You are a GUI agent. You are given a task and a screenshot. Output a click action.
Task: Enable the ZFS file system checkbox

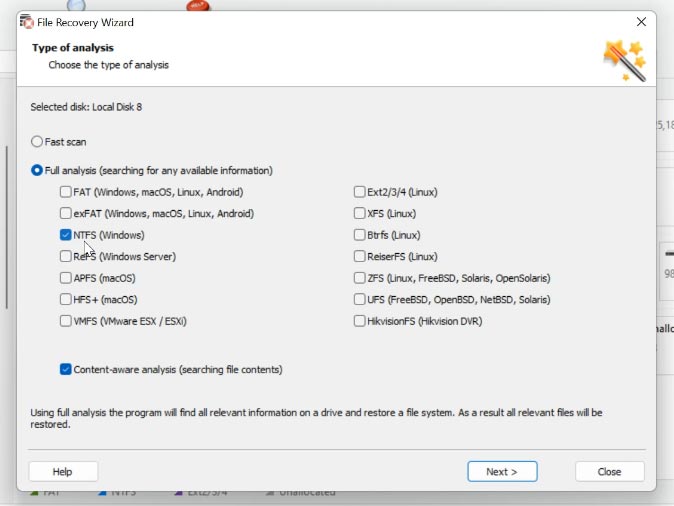(359, 278)
